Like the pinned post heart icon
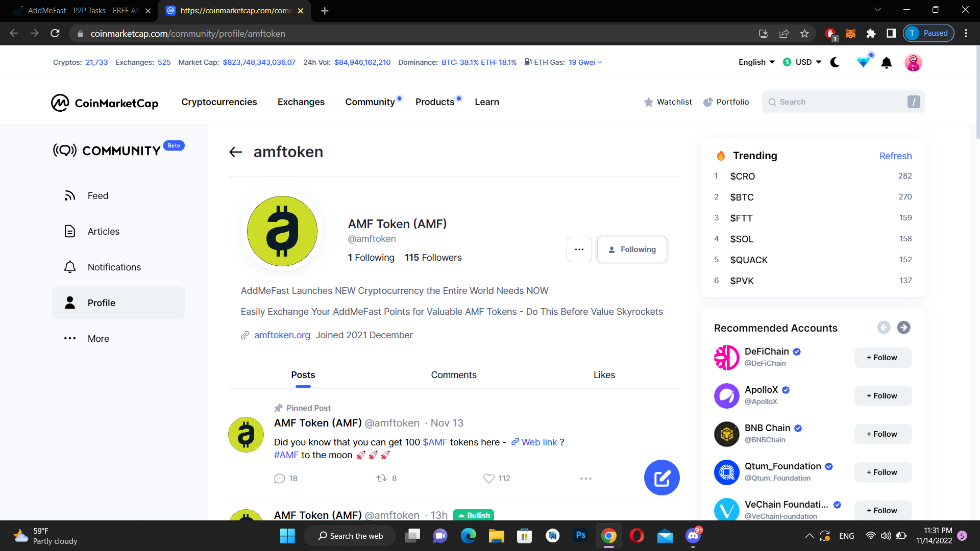 click(488, 479)
